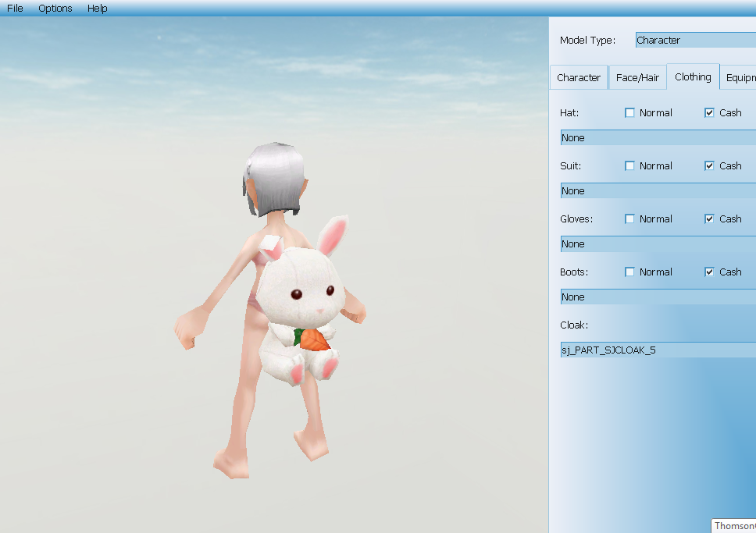Uncheck the Cash checkbox for Hat
Image resolution: width=756 pixels, height=533 pixels.
point(709,113)
